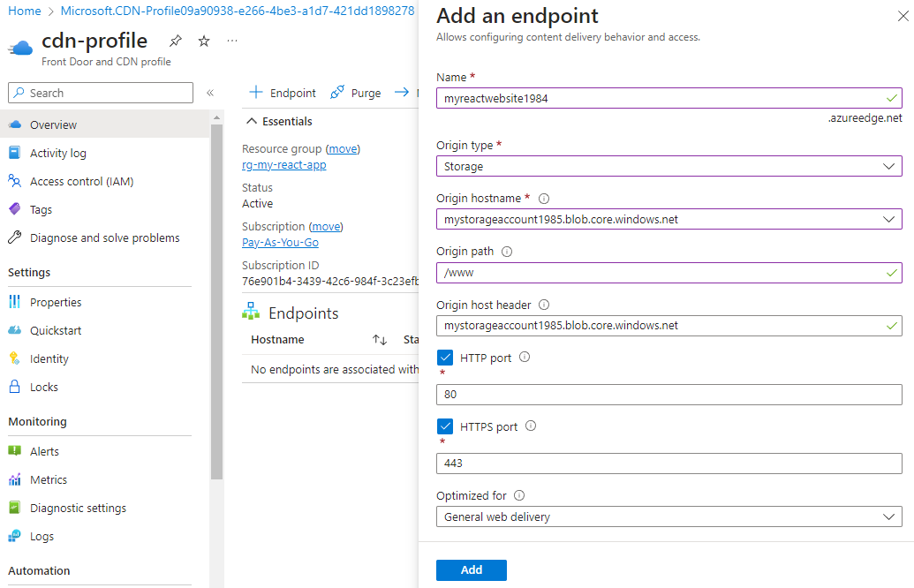Mark cdn-profile as favorite with star
This screenshot has height=588, width=914.
point(204,41)
